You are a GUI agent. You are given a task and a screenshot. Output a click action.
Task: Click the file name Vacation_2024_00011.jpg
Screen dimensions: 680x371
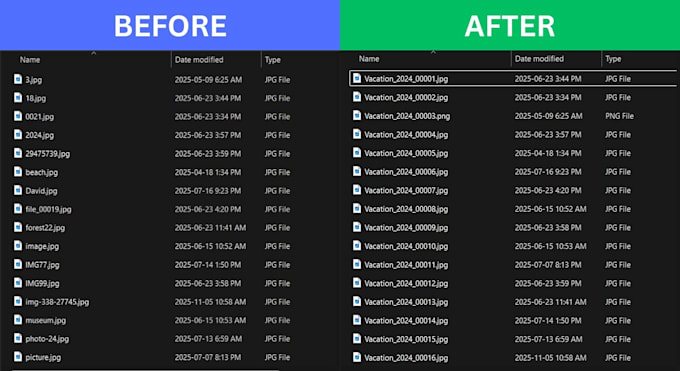coord(406,265)
